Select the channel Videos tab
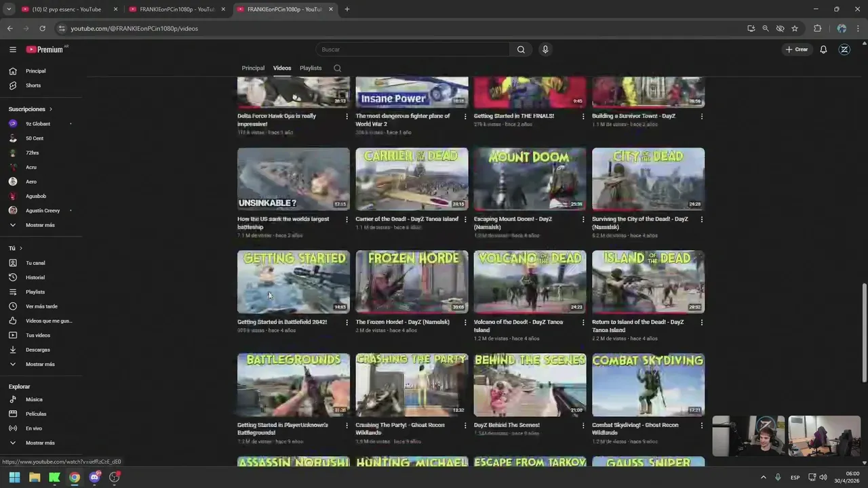 pos(282,68)
